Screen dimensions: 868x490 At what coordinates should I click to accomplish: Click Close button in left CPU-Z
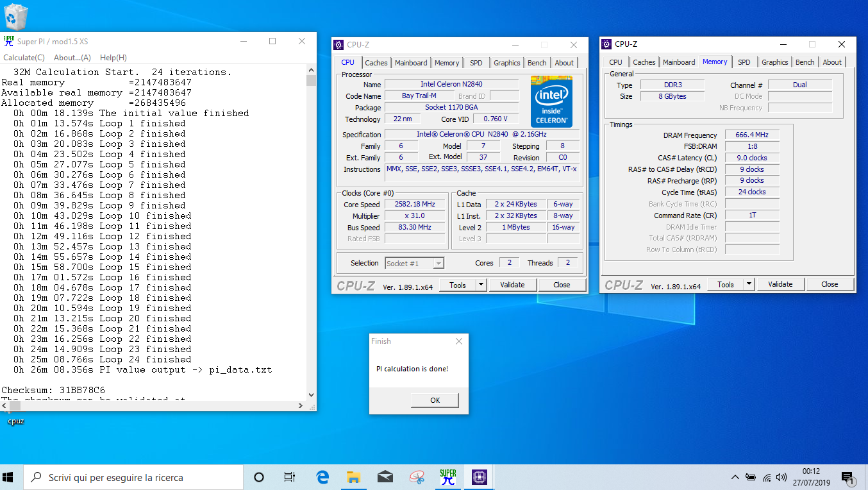coord(562,285)
